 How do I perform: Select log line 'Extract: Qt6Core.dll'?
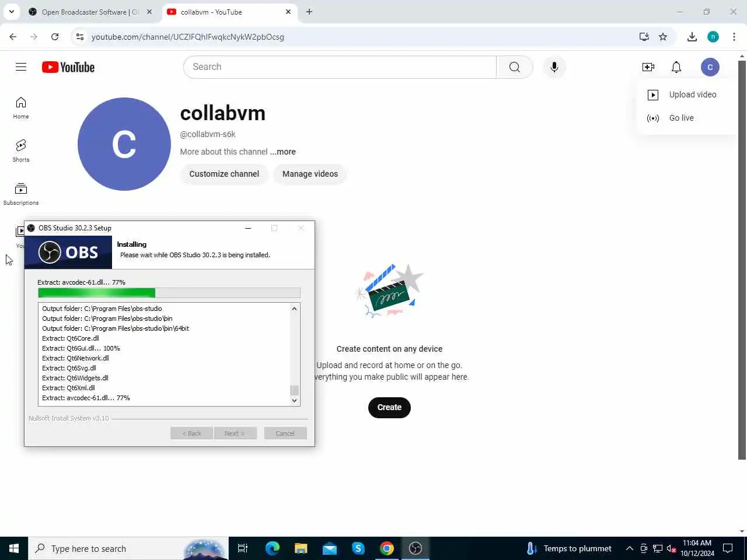71,338
